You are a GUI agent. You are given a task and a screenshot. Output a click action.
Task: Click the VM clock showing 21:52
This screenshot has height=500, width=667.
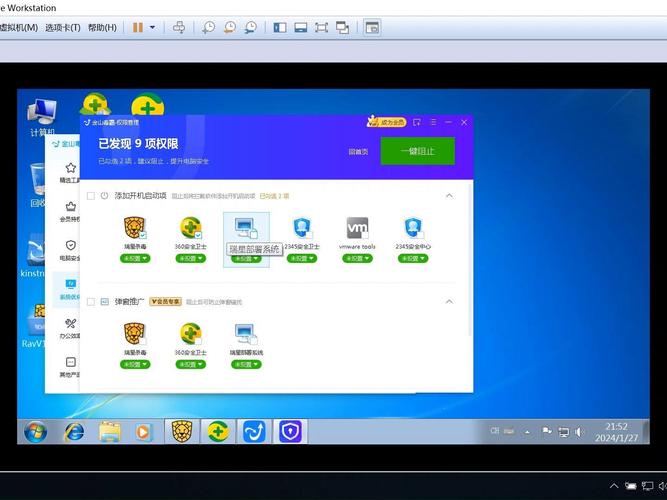point(616,427)
